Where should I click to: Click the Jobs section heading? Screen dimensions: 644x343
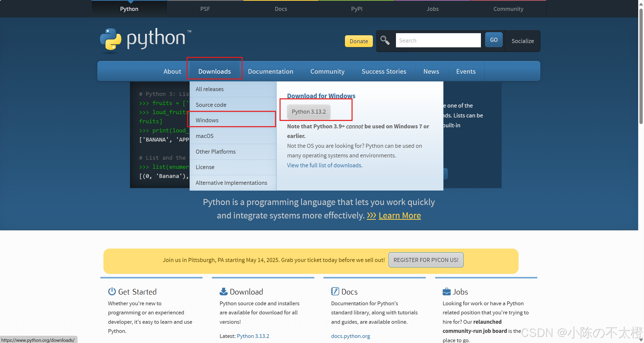coord(460,292)
